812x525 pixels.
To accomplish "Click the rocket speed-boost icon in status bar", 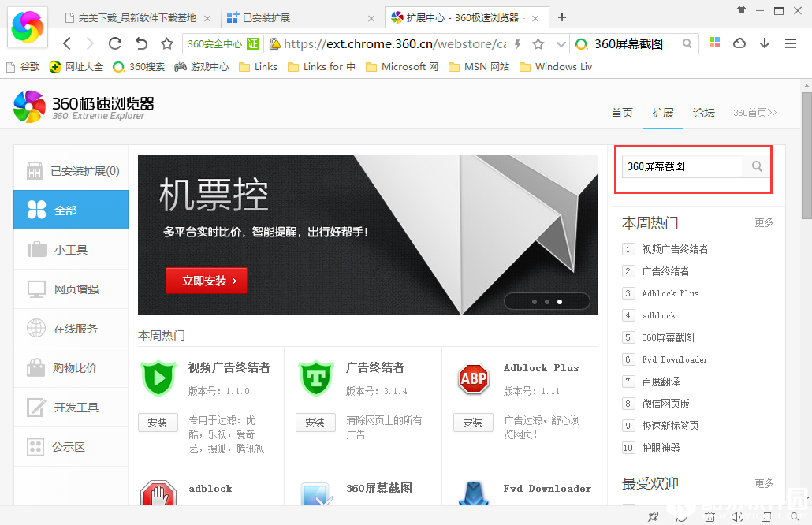I will tap(654, 516).
